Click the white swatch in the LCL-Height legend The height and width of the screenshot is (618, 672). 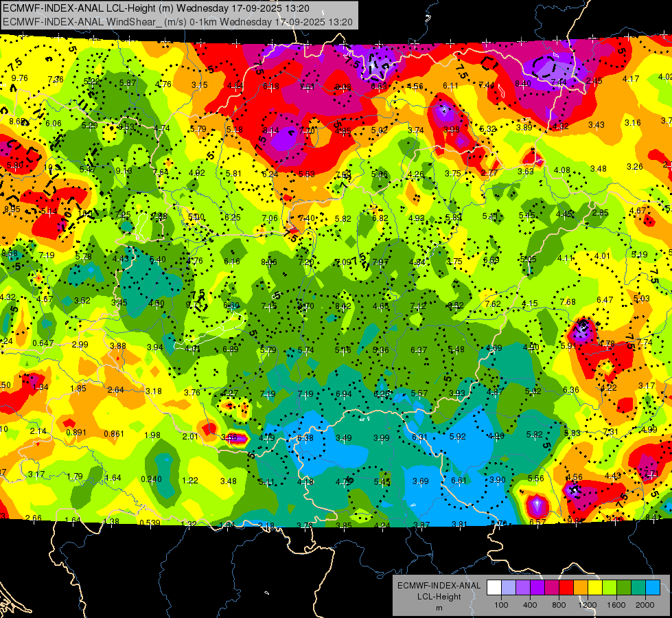coord(494,588)
